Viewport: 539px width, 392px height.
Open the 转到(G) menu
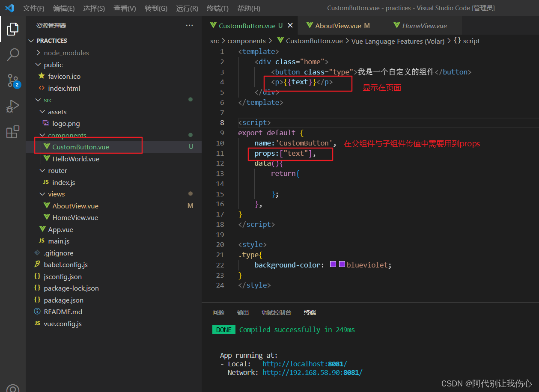tap(156, 8)
